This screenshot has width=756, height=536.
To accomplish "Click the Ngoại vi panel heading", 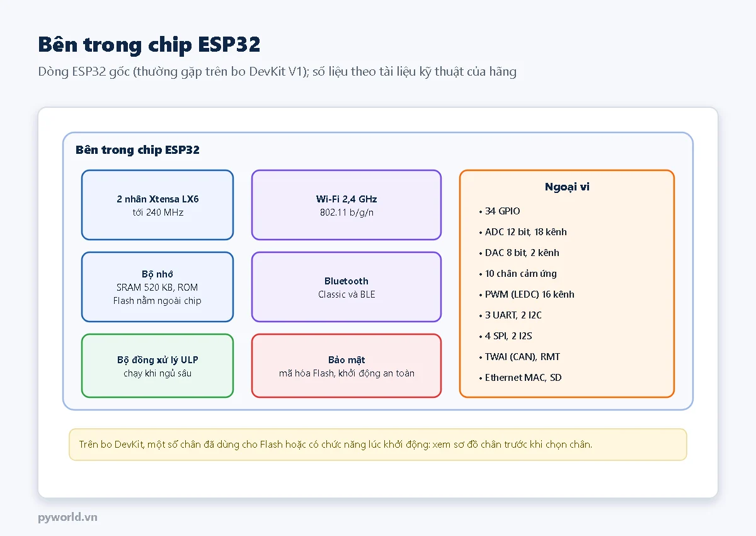I will coord(567,187).
